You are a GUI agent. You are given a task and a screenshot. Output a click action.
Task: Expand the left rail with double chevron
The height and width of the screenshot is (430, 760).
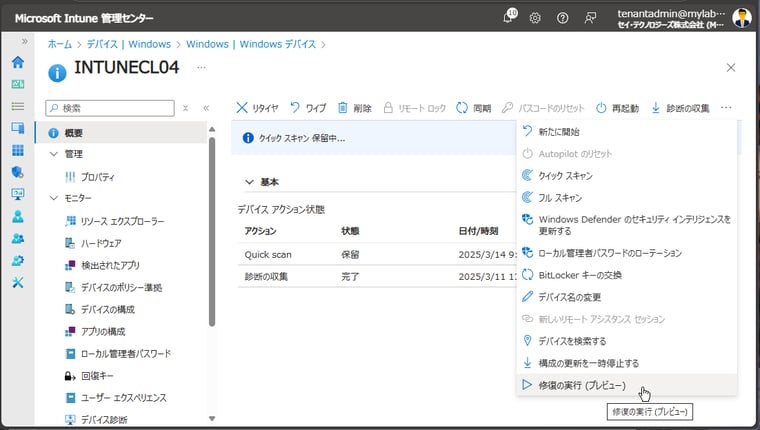[25, 41]
